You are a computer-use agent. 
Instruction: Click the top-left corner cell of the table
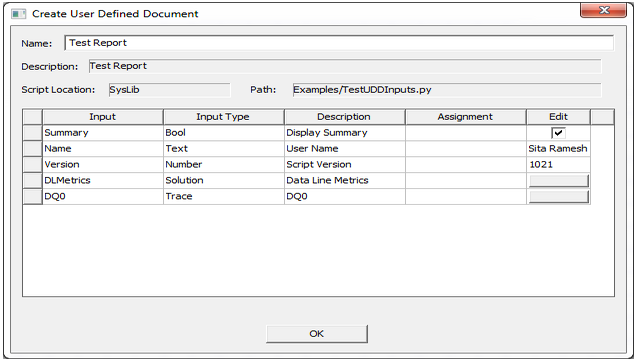[x=32, y=117]
